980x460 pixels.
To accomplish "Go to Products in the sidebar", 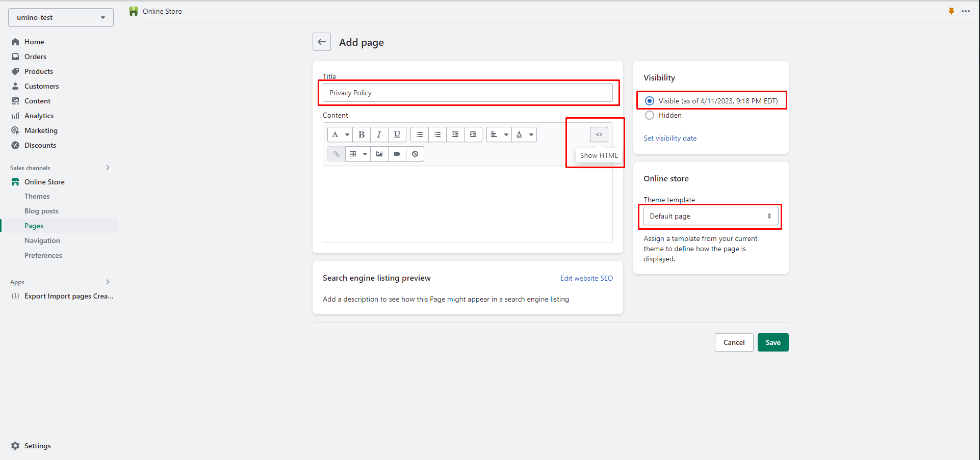I will click(x=39, y=71).
